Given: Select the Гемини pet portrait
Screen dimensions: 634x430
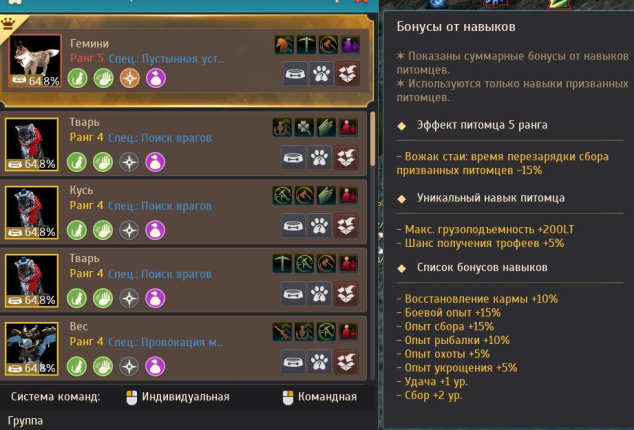Looking at the screenshot, I should [x=35, y=61].
